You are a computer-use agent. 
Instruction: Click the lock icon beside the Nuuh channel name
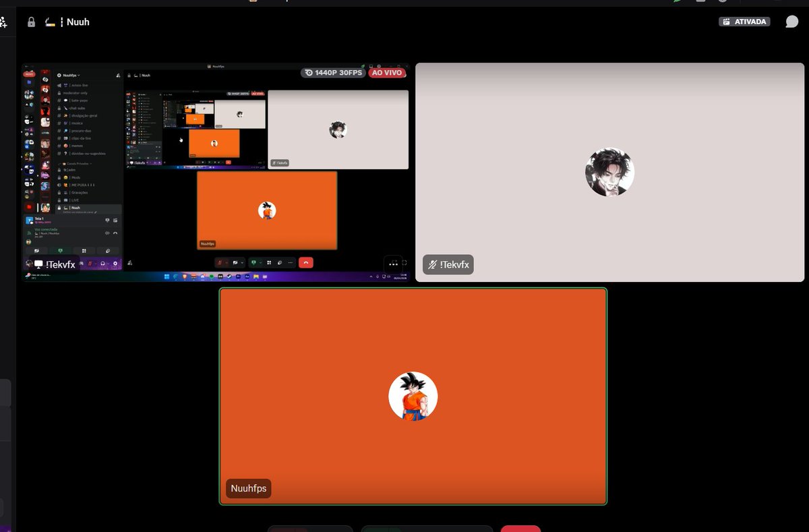(x=31, y=22)
